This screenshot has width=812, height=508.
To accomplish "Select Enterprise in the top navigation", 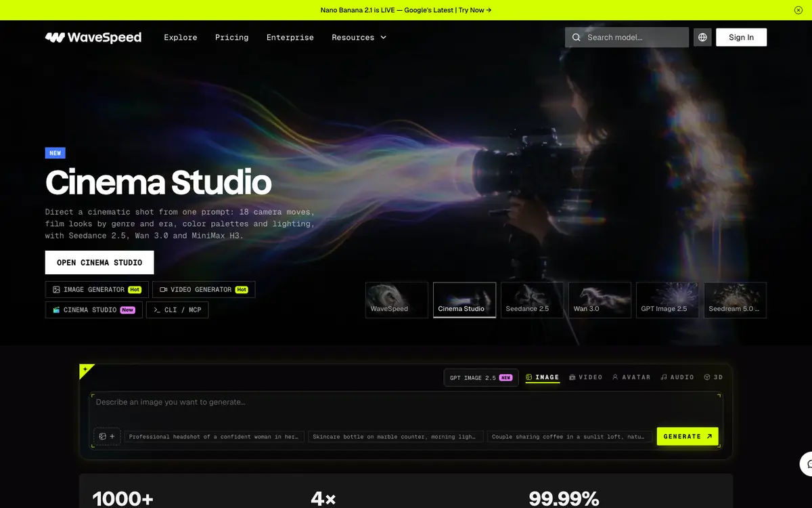I will (x=290, y=37).
